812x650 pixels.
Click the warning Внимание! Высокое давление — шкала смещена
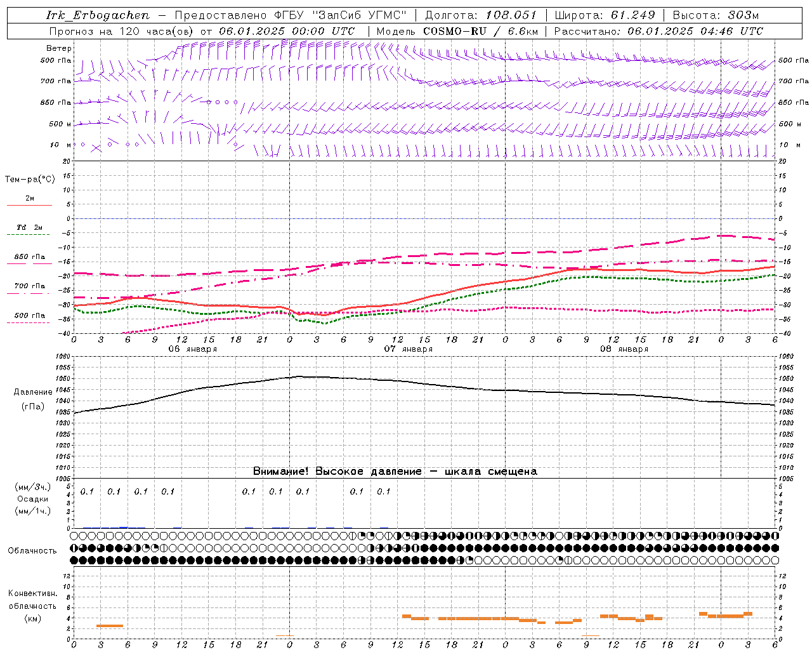[x=395, y=472]
